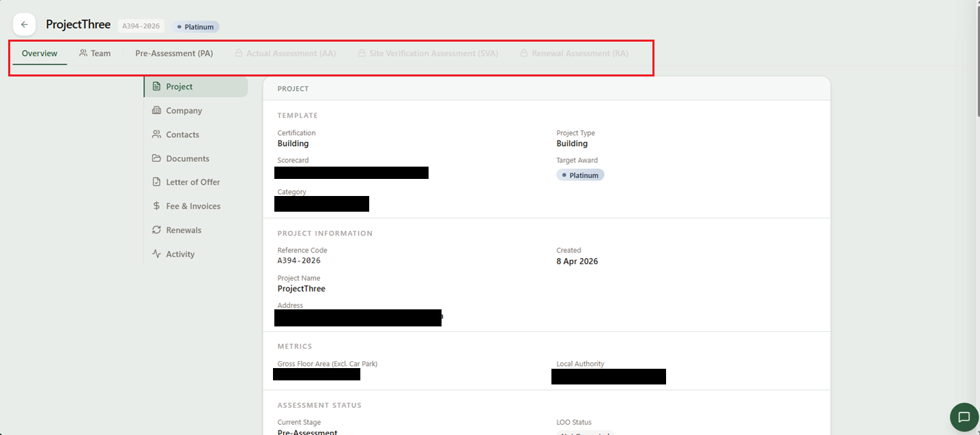The image size is (980, 435).
Task: Click the ASSESSMENT STATUS section heading
Action: click(319, 405)
